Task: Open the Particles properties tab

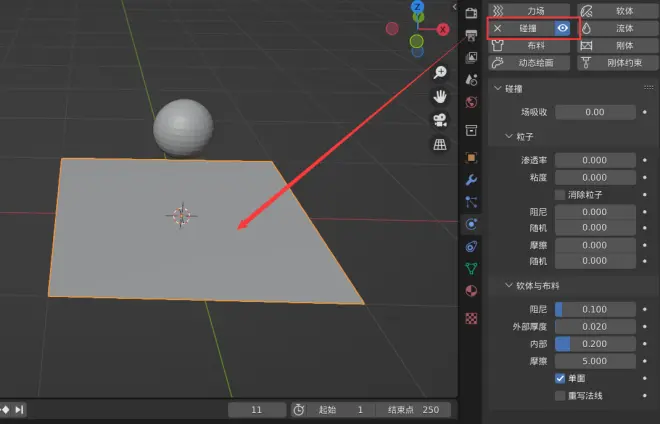Action: coord(471,202)
